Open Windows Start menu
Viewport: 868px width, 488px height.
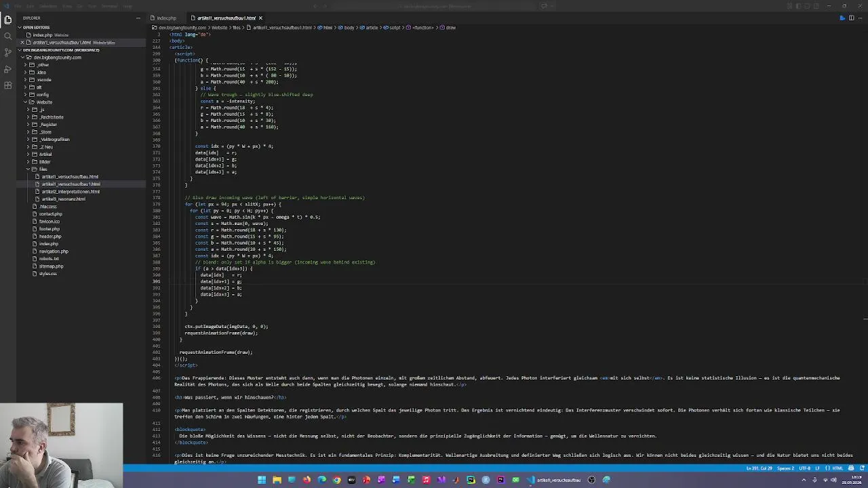point(262,480)
